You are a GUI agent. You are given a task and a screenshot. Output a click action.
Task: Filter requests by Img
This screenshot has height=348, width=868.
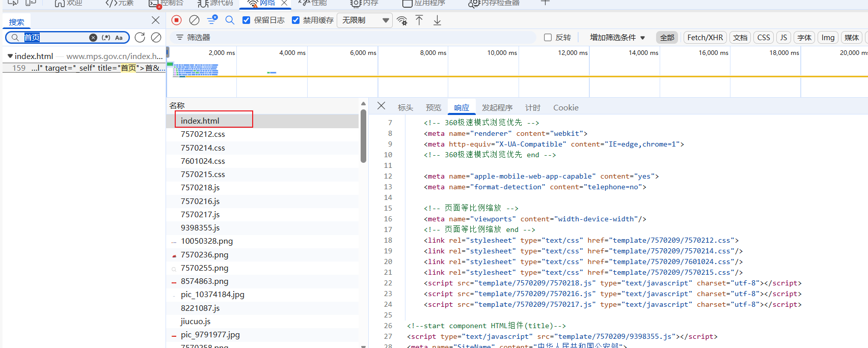[828, 37]
